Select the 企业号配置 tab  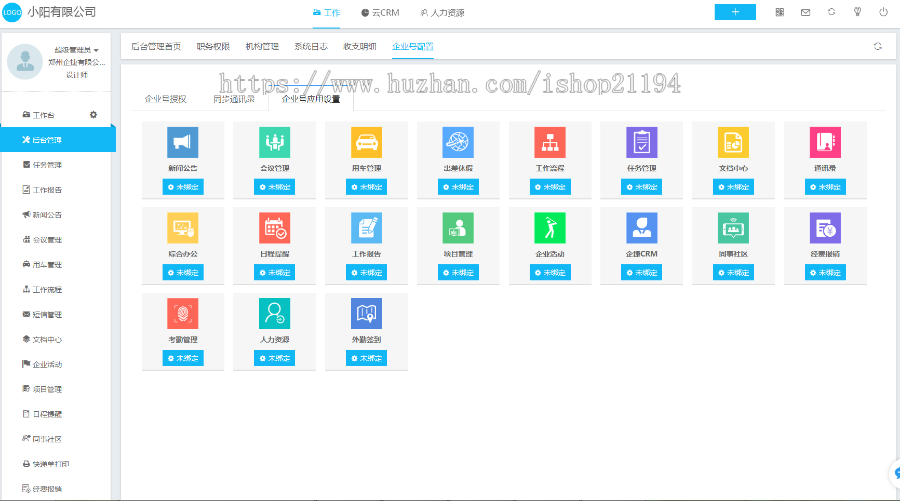[413, 46]
